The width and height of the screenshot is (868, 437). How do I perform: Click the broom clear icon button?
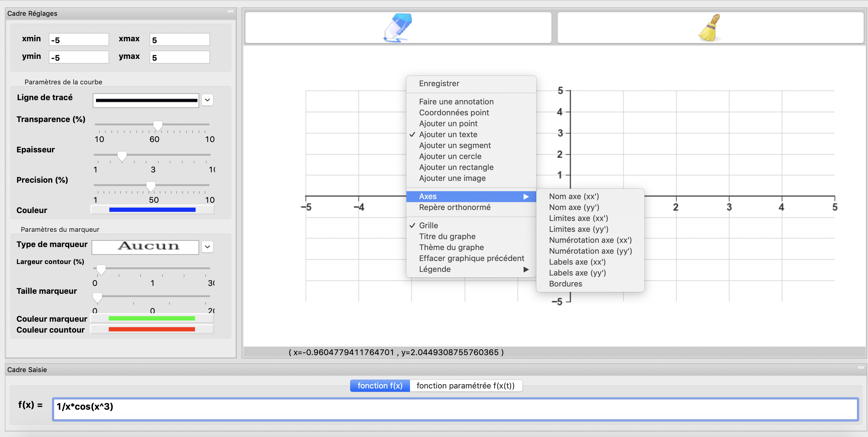click(710, 28)
